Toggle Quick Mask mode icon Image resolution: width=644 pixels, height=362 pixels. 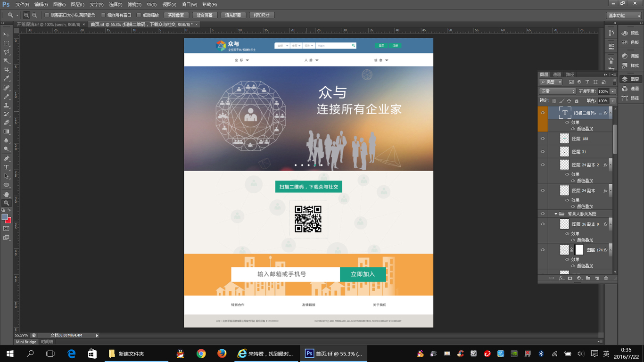coord(7,229)
